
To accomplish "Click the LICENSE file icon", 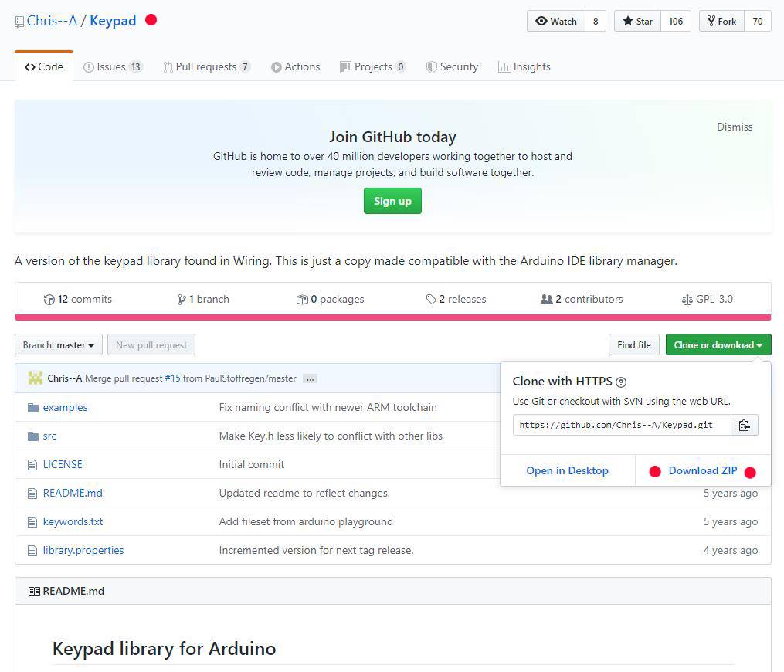I will coord(32,465).
